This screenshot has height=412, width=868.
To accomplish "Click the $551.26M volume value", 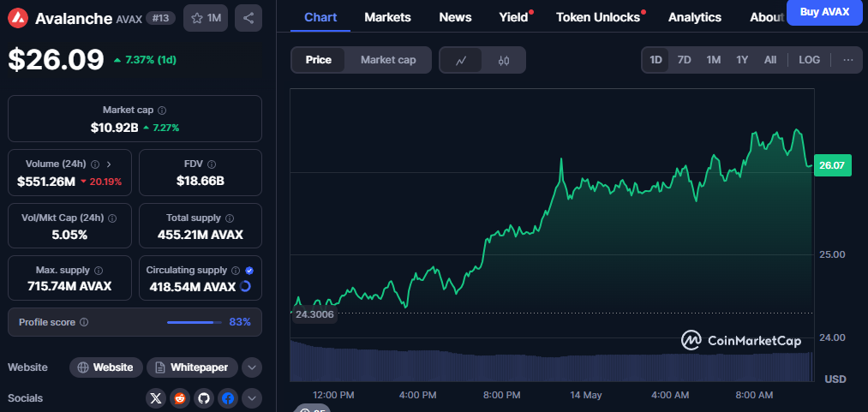I will pos(46,182).
